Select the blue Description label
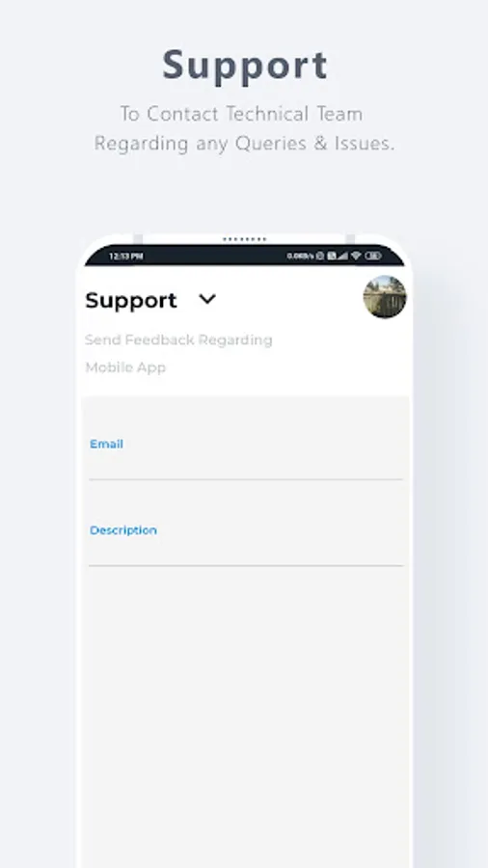The image size is (488, 868). 123,530
